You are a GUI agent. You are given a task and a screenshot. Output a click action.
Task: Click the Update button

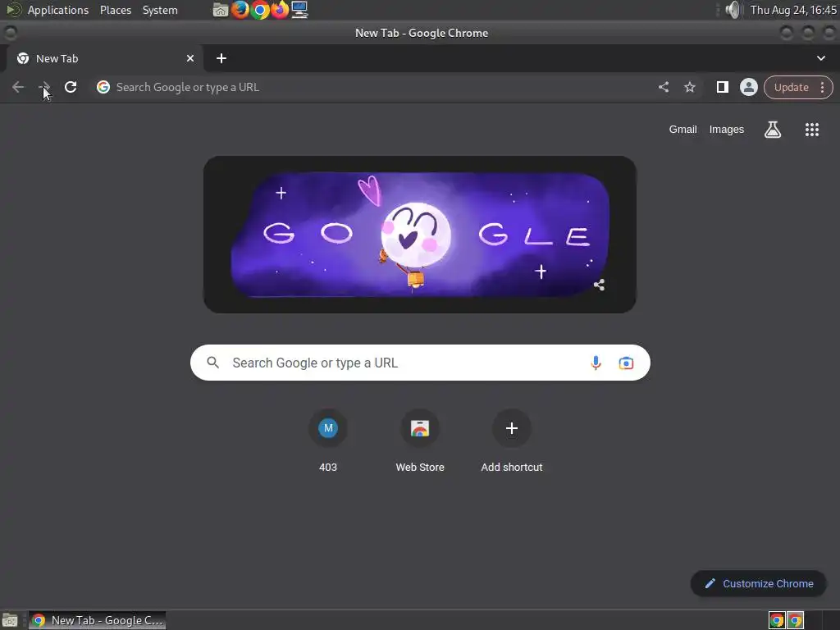pos(792,87)
